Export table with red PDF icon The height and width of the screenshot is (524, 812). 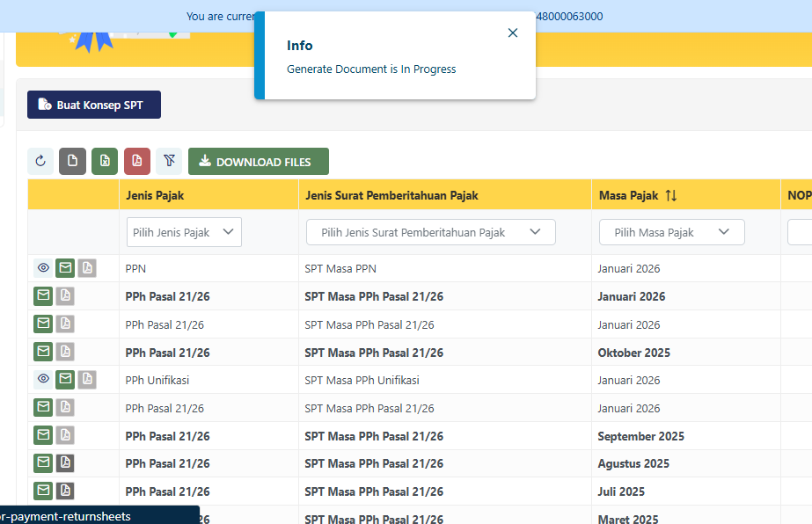tap(137, 161)
